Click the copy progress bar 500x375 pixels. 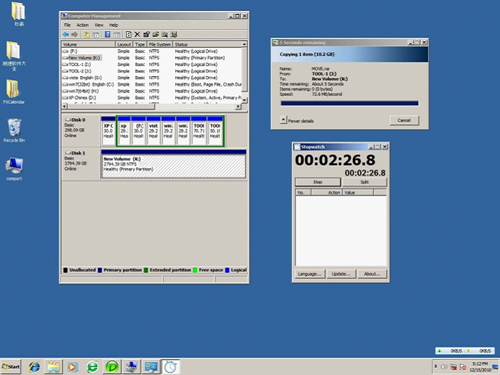tap(349, 103)
